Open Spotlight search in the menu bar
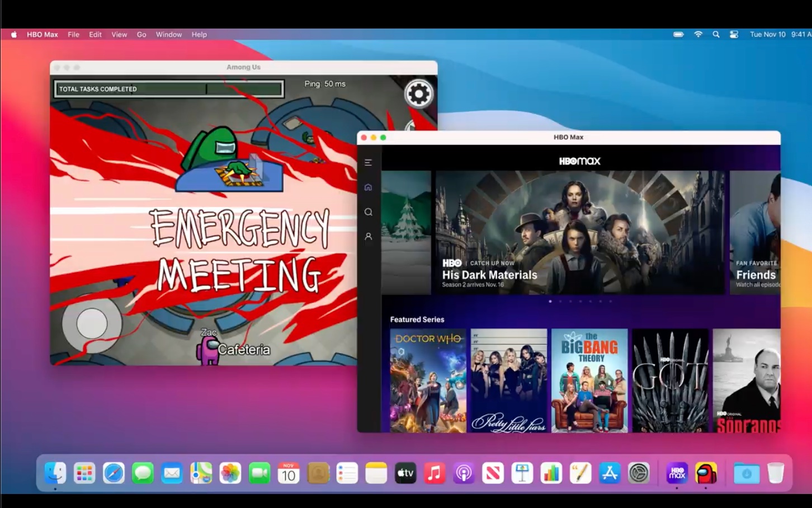This screenshot has height=508, width=812. [x=716, y=34]
